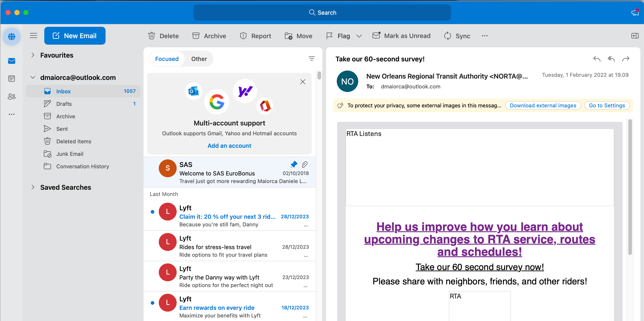Viewport: 644px width, 321px height.
Task: Toggle read status on the Lyft rewards email
Action: [153, 303]
